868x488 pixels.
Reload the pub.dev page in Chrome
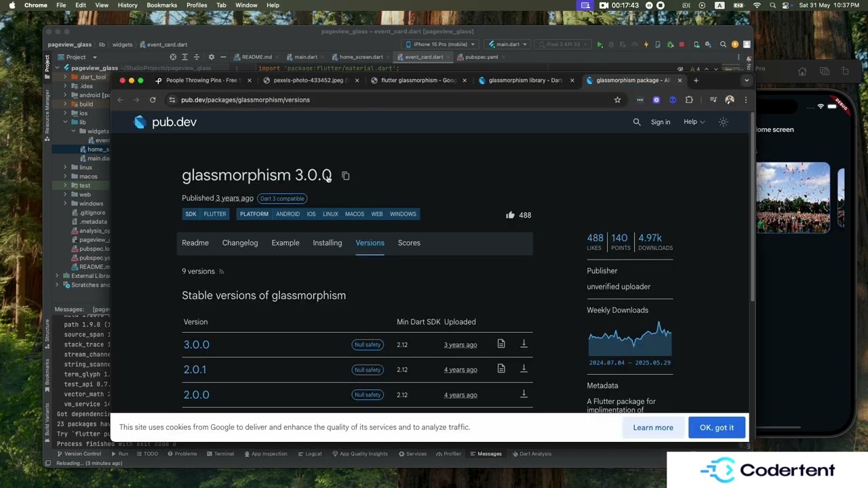(x=153, y=100)
